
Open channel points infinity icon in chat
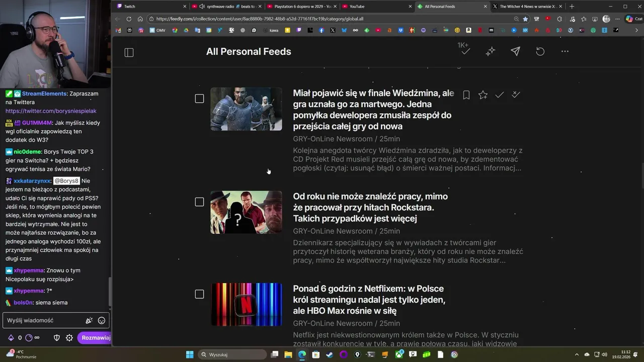pyautogui.click(x=32, y=338)
